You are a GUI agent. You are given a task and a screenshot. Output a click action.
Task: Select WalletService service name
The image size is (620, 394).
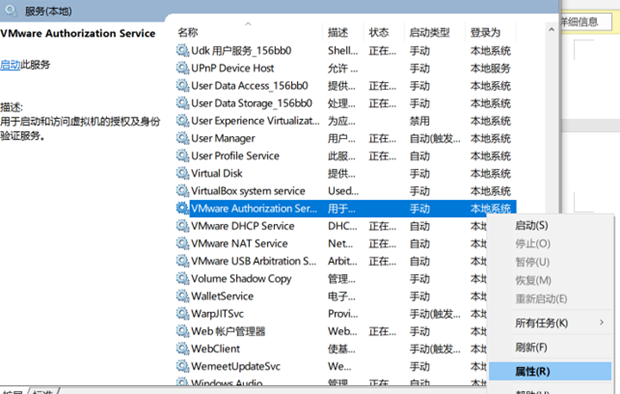coord(222,296)
